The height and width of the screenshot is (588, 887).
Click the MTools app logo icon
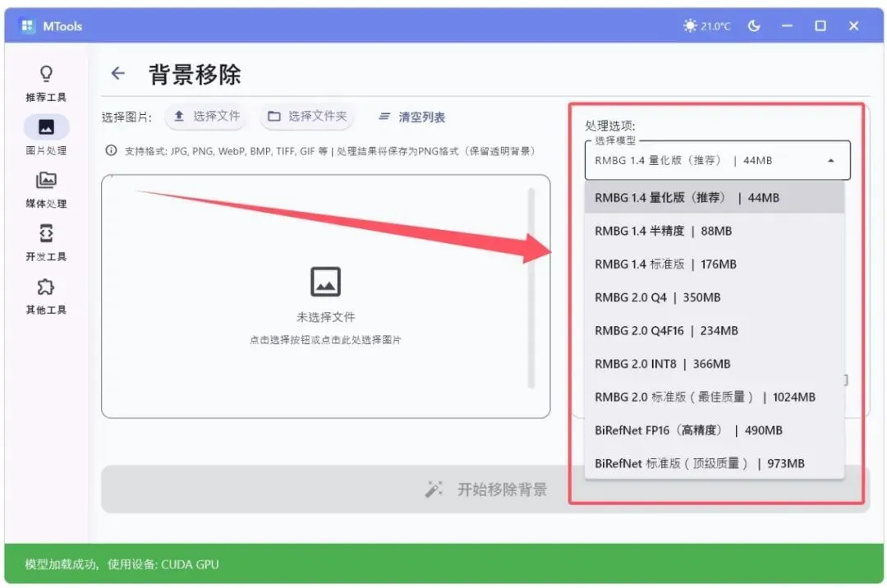point(27,26)
